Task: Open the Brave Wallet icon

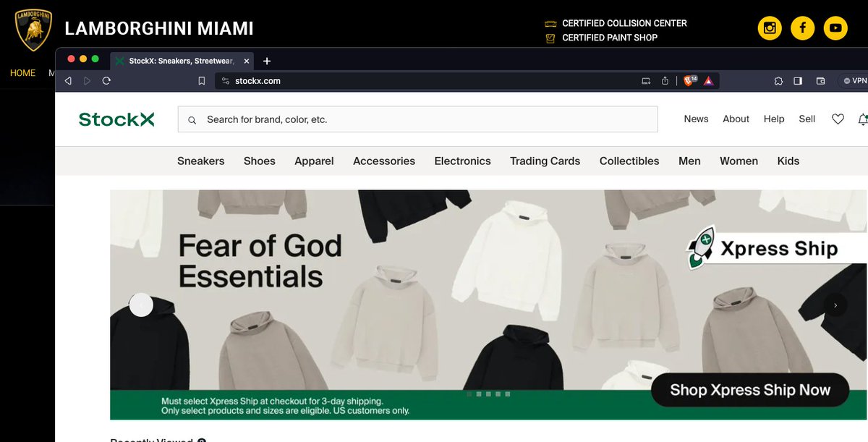Action: (x=821, y=81)
